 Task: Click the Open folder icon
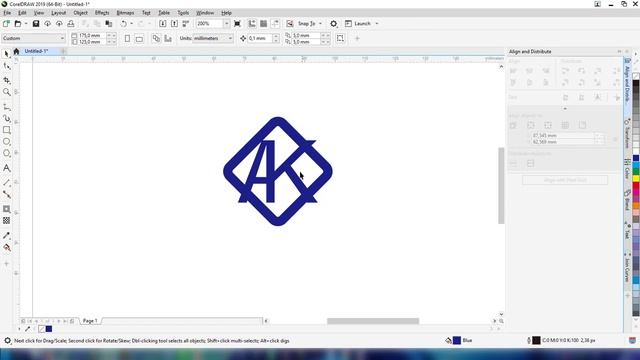18,24
